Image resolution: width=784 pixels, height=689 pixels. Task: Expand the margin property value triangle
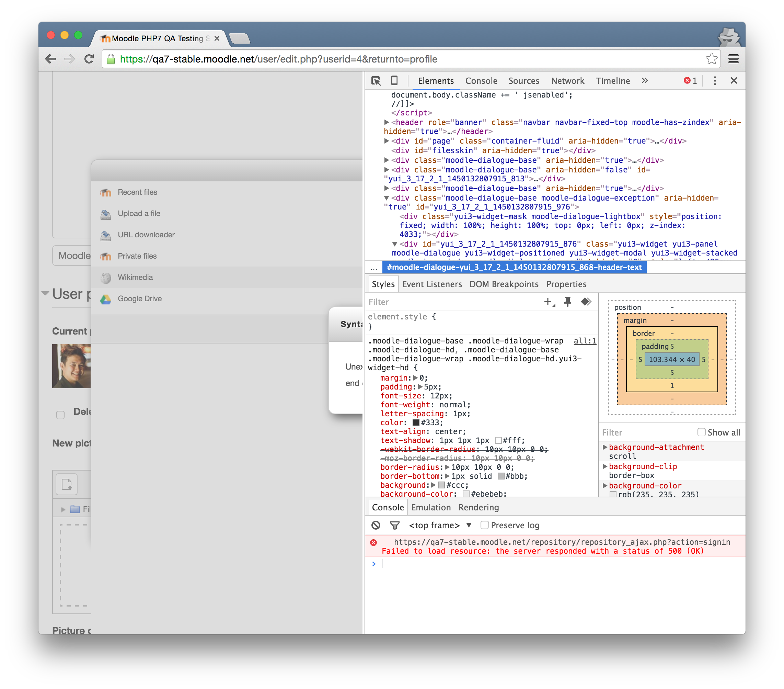[415, 378]
